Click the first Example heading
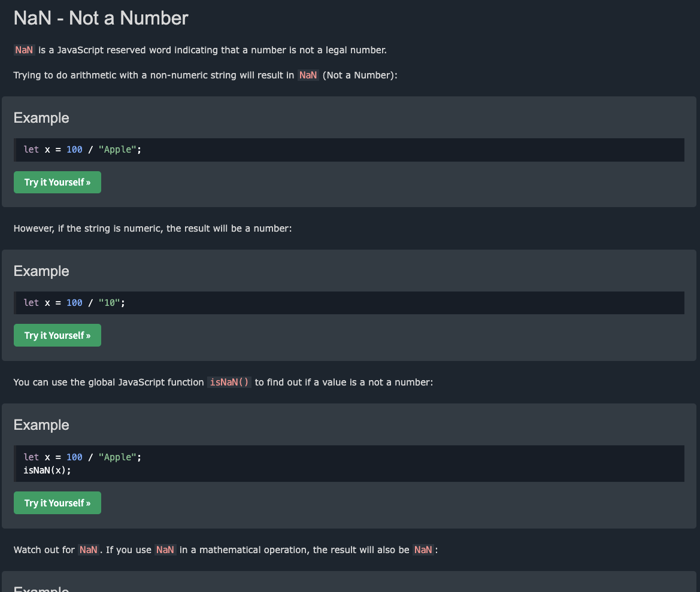700x592 pixels. click(41, 118)
